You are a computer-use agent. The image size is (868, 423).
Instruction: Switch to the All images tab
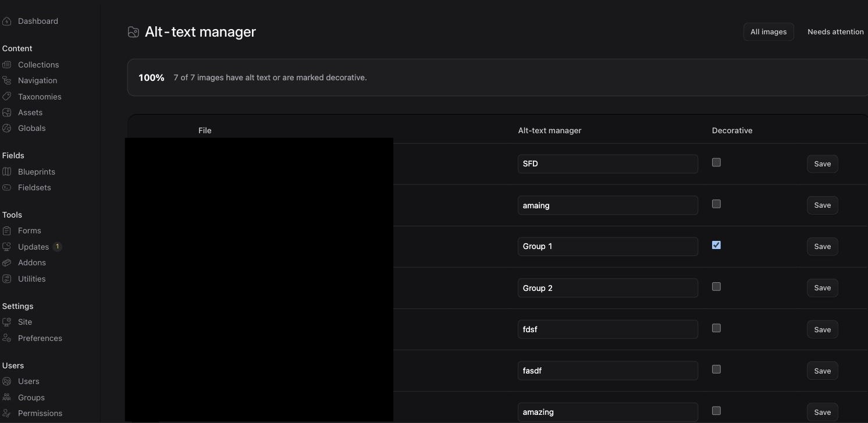pos(769,32)
